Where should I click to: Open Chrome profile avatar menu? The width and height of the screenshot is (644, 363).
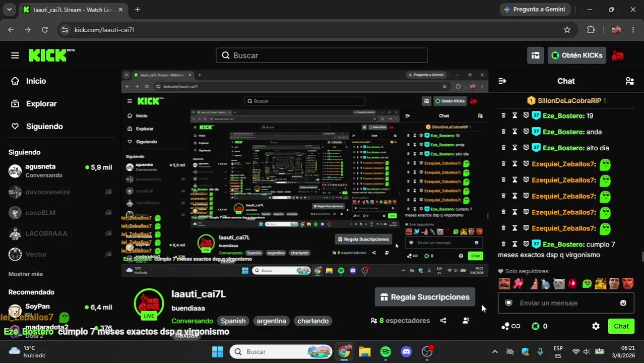coord(616,30)
